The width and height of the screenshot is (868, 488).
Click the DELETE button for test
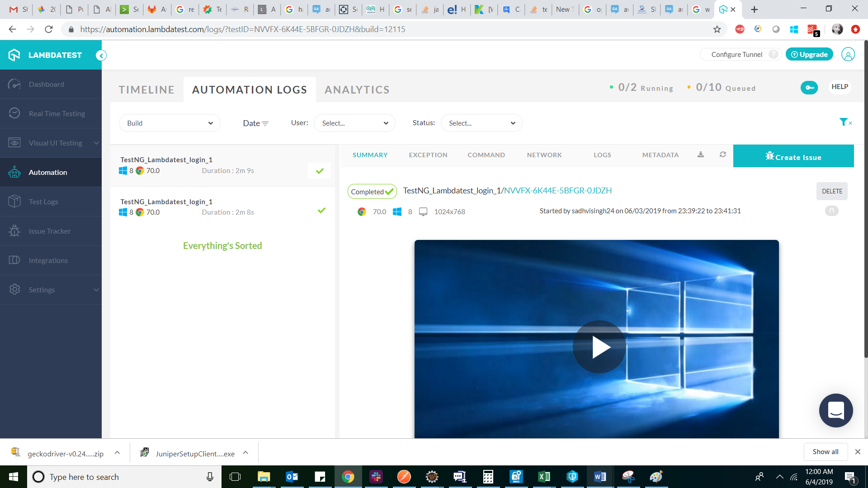[832, 191]
